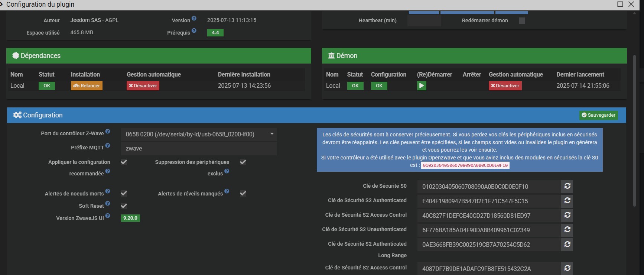
Task: Show help for Port du contrôleur Z-Wave
Action: click(108, 132)
